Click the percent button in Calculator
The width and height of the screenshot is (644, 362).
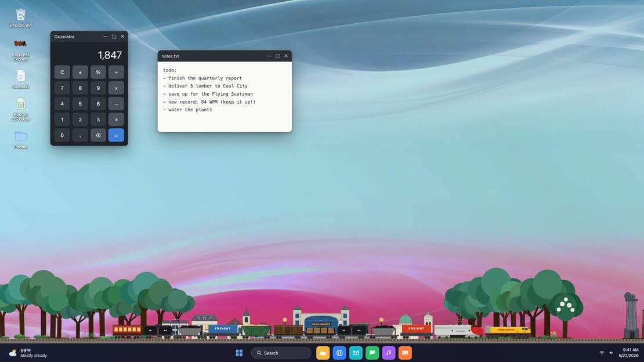98,73
